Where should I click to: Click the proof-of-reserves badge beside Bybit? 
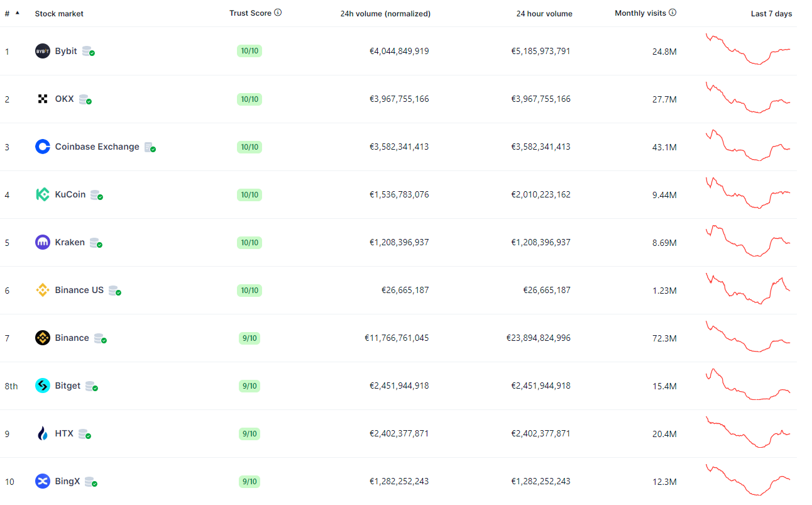tap(89, 52)
